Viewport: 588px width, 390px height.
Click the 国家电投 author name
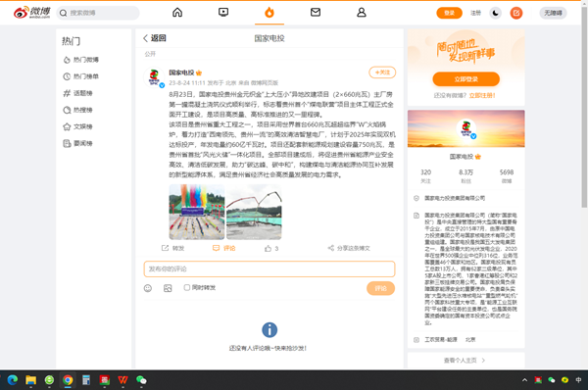point(181,73)
